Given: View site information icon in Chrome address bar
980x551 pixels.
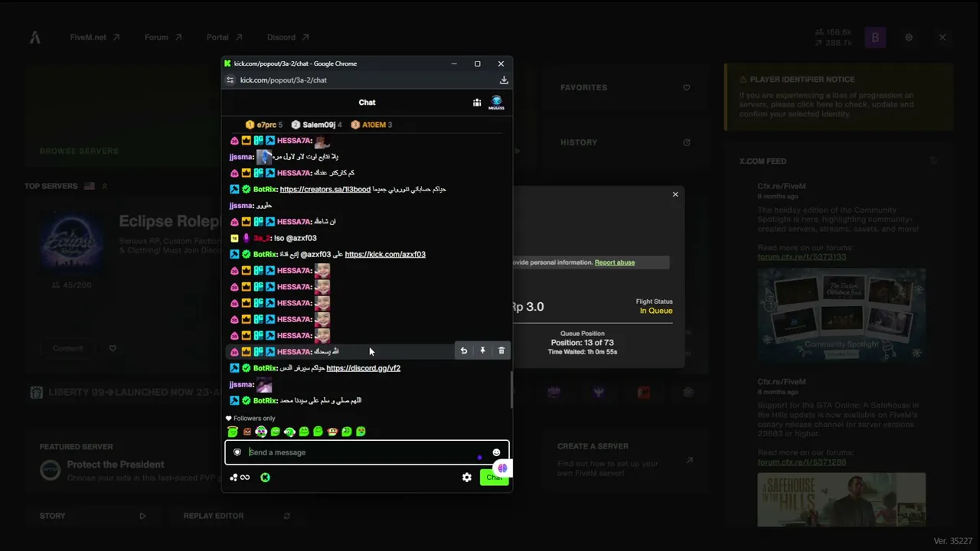Looking at the screenshot, I should pyautogui.click(x=230, y=80).
